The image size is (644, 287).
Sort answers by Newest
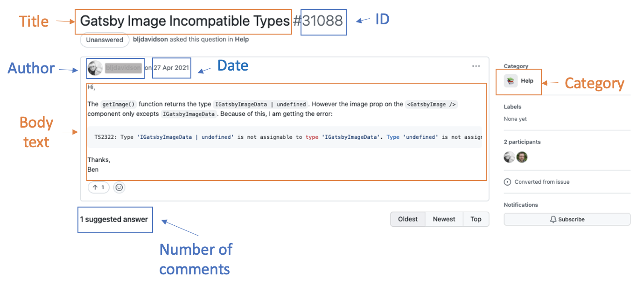444,219
